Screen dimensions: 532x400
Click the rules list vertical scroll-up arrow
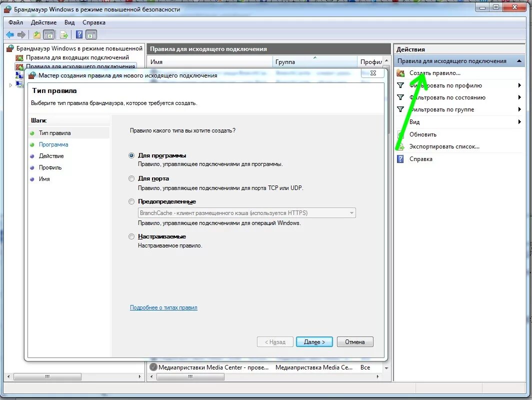[386, 60]
